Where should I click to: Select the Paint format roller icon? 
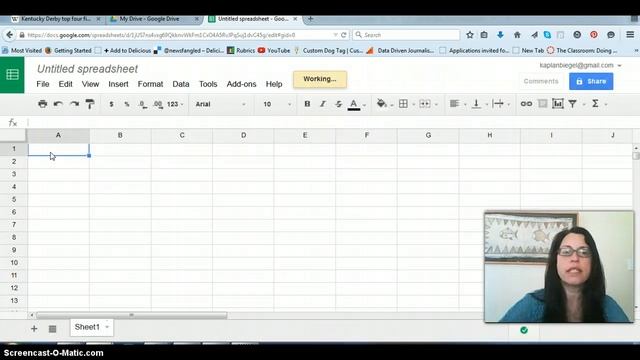coord(90,104)
